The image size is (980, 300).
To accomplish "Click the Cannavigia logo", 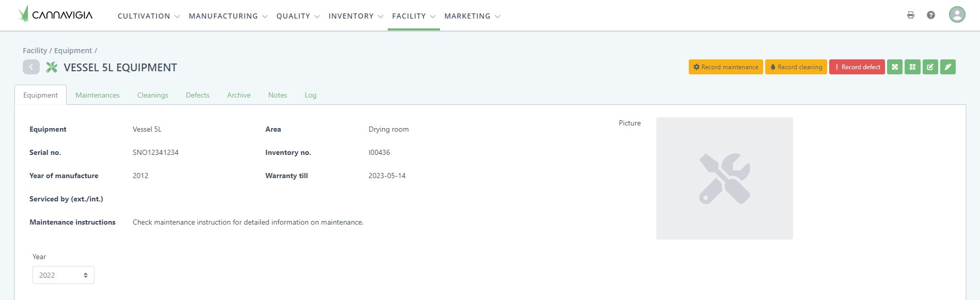I will coord(55,14).
